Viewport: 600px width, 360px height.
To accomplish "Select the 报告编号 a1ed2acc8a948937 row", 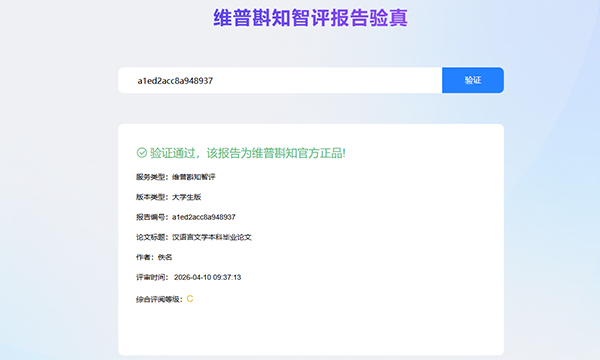I will pyautogui.click(x=186, y=217).
